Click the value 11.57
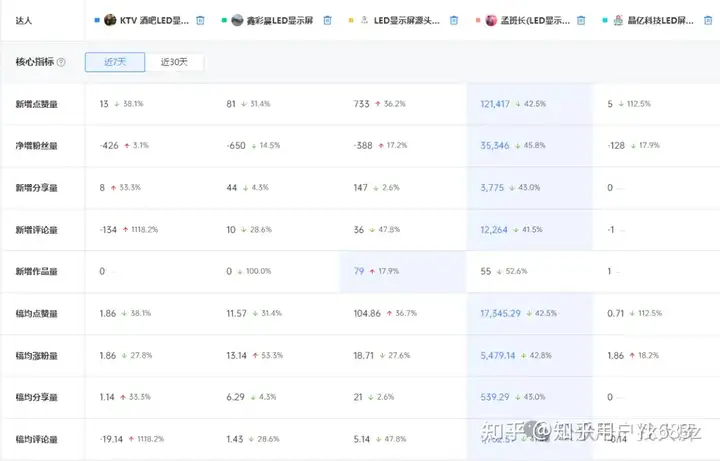Screen dimensions: 720x461 coord(236,314)
